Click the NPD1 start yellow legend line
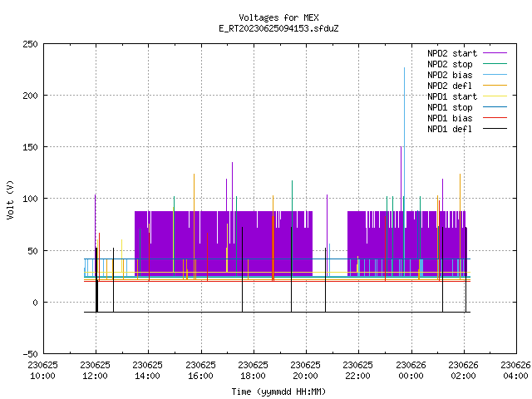 [495, 96]
